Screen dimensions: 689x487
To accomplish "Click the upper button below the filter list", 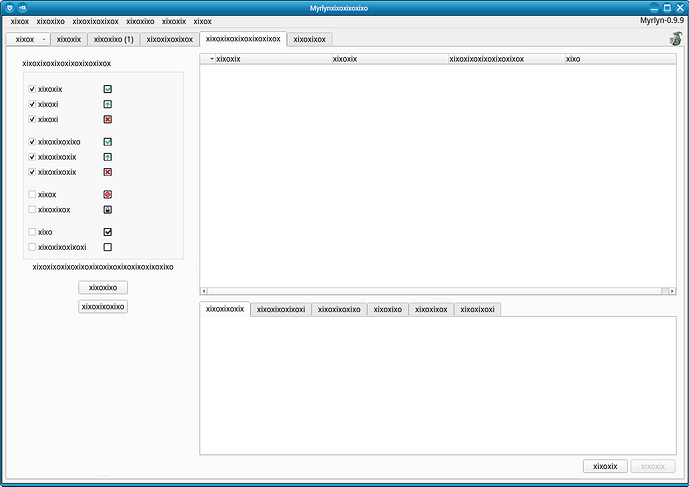I will tap(103, 287).
